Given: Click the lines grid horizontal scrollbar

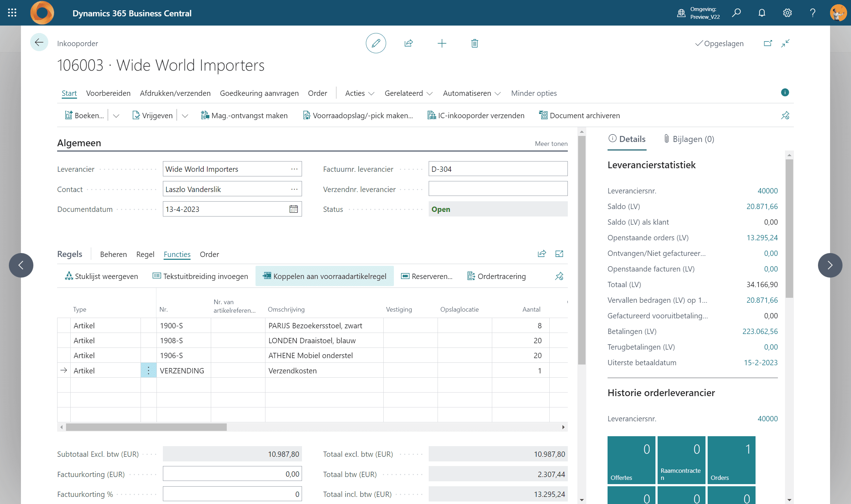Looking at the screenshot, I should tap(146, 427).
